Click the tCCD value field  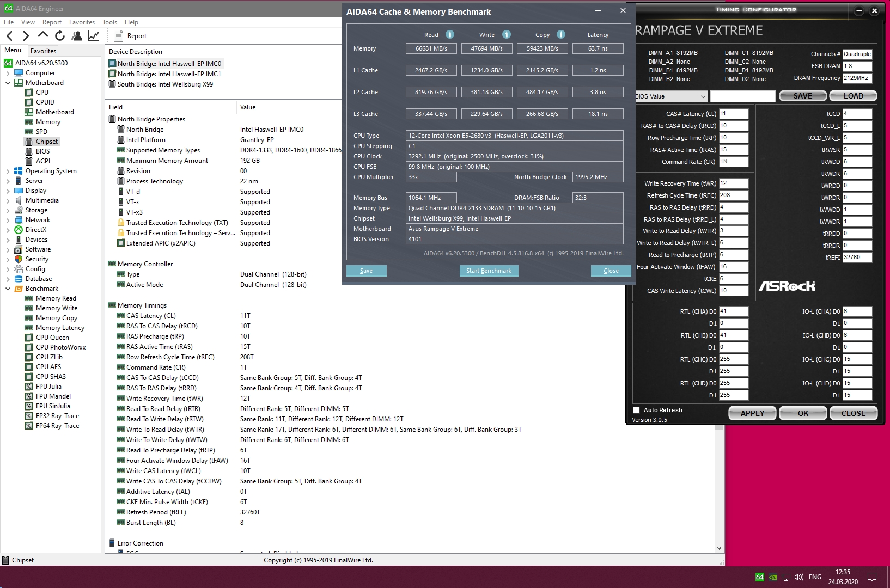click(857, 114)
